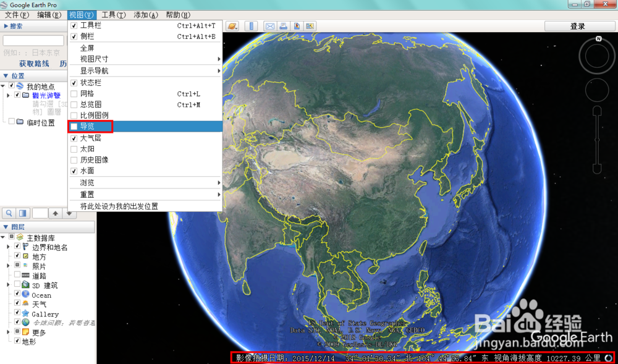Choose 全屏 from the View menu
The height and width of the screenshot is (364, 618).
point(145,48)
